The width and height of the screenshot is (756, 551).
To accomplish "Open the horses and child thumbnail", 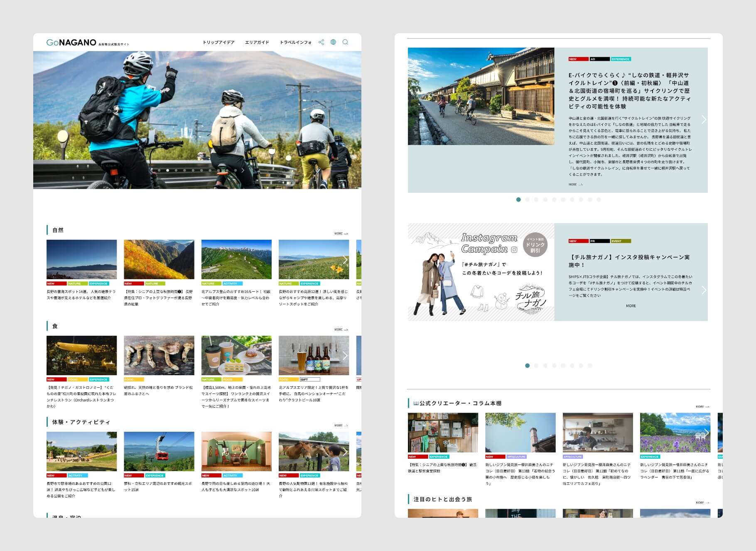I will [x=314, y=451].
